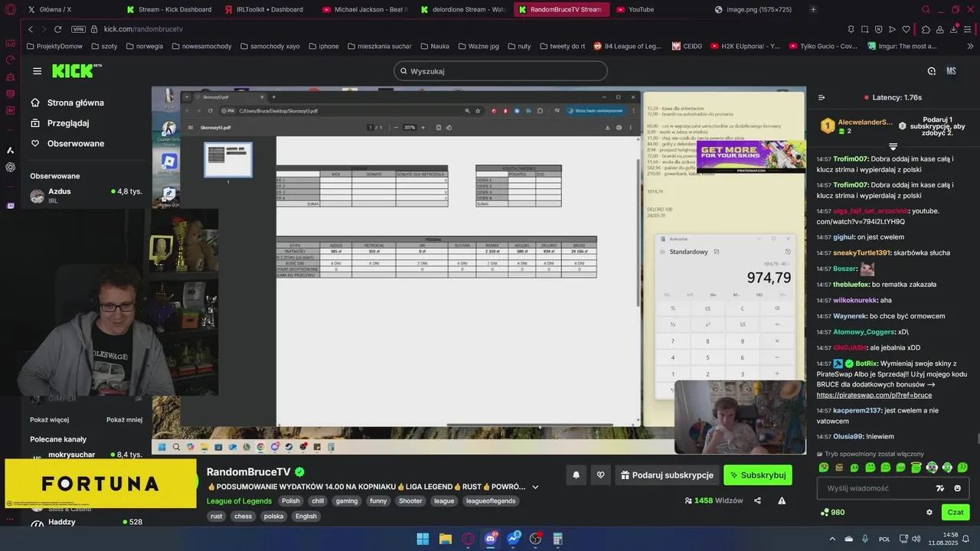Select the Shooter tag
This screenshot has height=551, width=980.
(x=410, y=501)
